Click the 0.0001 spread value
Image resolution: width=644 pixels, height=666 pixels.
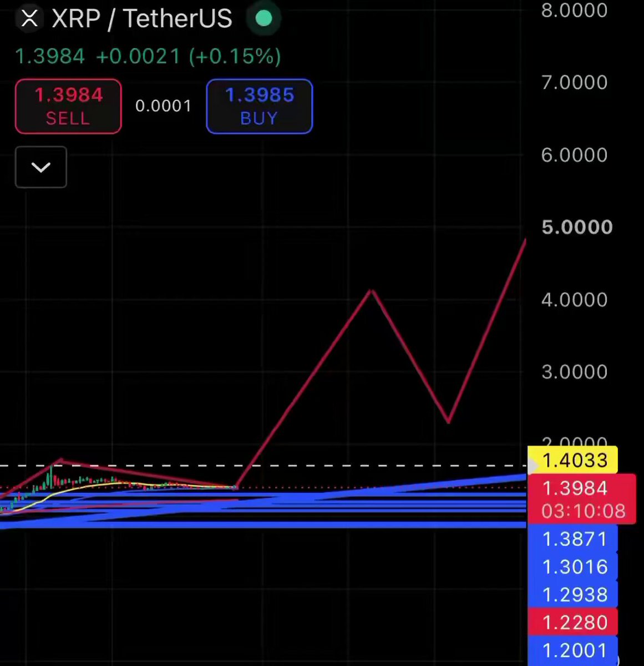(x=164, y=105)
